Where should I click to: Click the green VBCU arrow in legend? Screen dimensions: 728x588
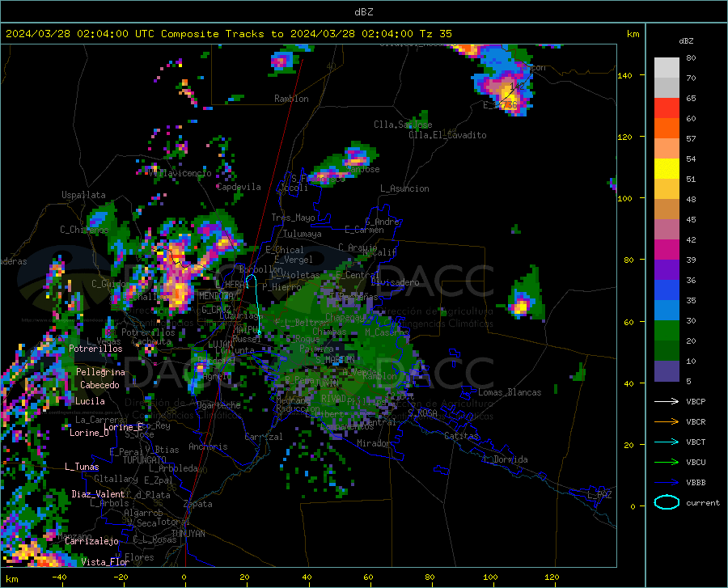(x=667, y=463)
